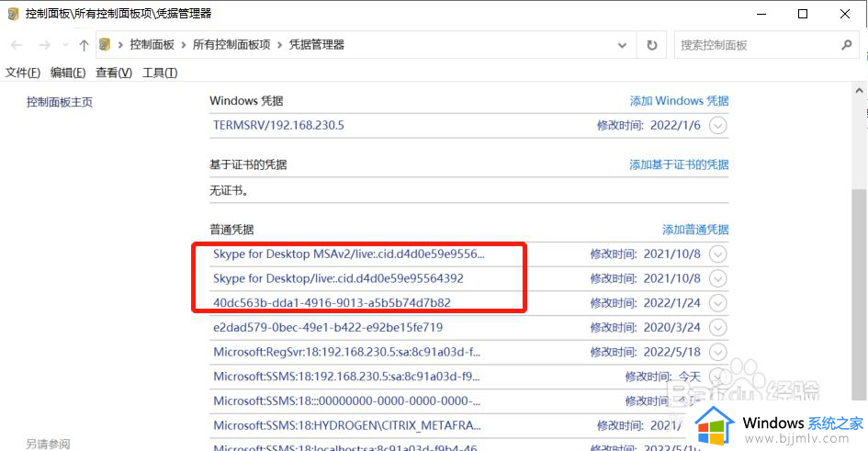Select 所有控制面板项 in the breadcrumb
The image size is (868, 451).
point(231,45)
